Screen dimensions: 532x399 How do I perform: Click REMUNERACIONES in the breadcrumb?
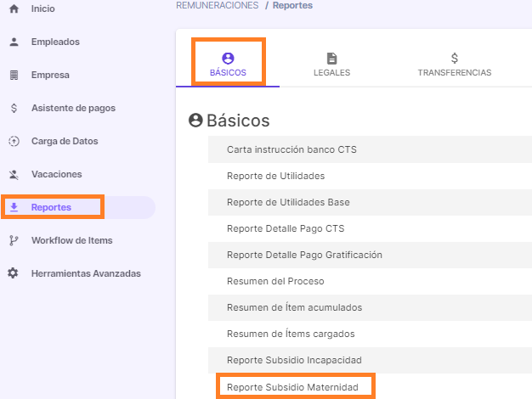coord(218,5)
